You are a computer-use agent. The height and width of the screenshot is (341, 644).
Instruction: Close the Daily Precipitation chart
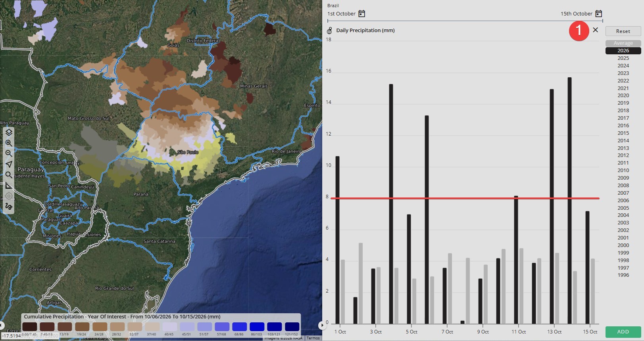point(595,30)
